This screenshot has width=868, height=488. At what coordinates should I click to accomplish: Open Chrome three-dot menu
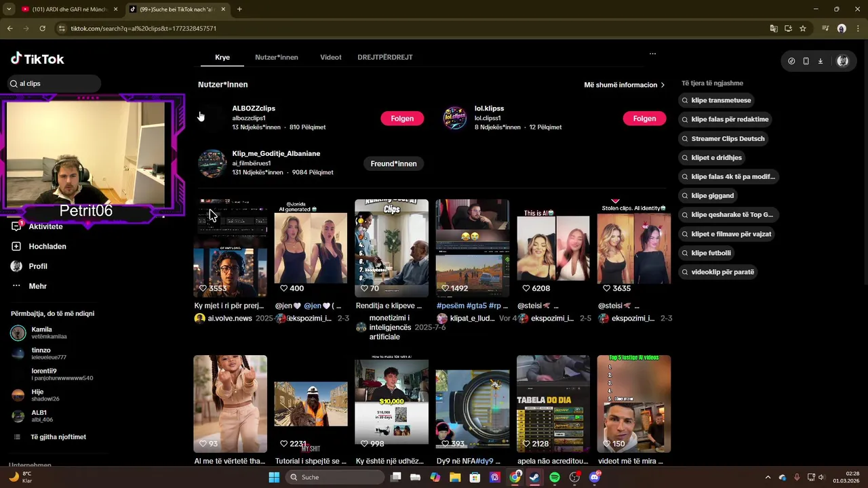tap(858, 28)
